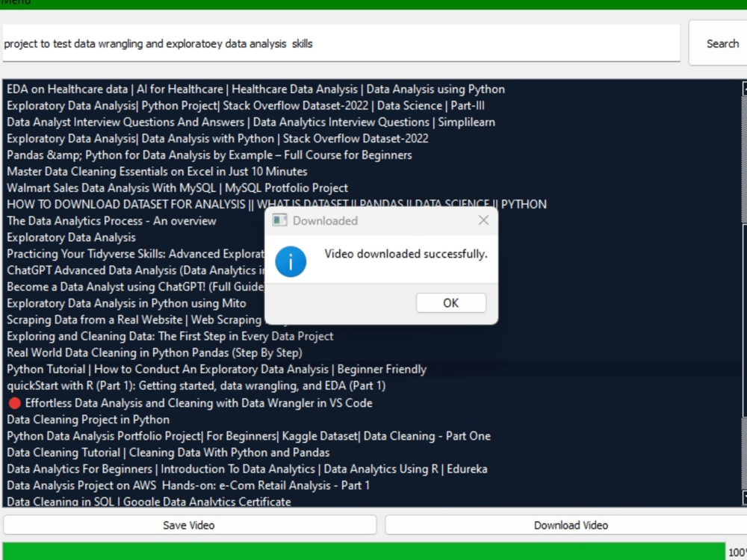The height and width of the screenshot is (560, 747).
Task: Click the application icon on the Downloaded dialog titlebar
Action: tap(280, 220)
